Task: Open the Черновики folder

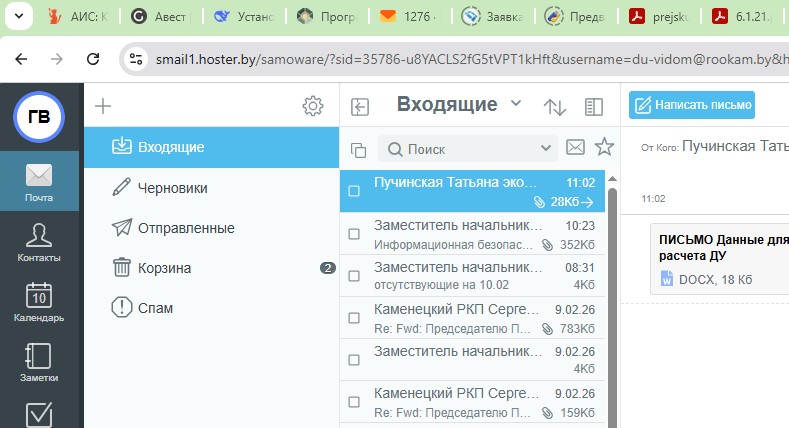Action: (172, 187)
